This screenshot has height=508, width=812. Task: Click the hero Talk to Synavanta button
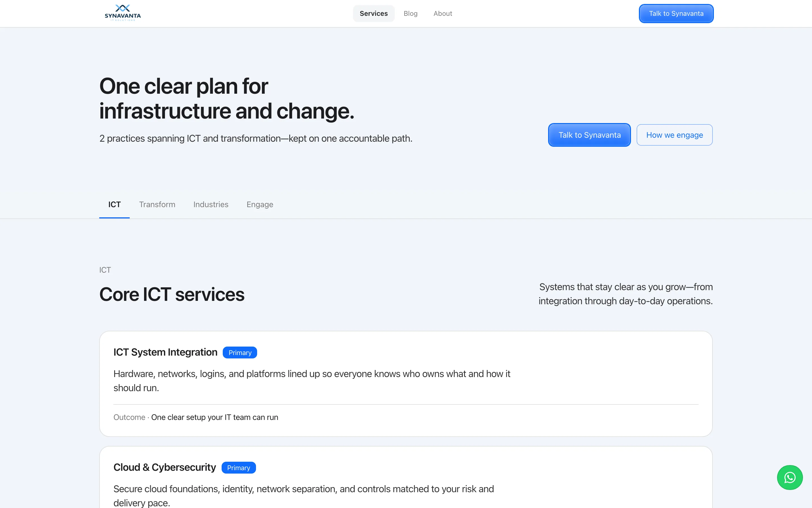(589, 135)
